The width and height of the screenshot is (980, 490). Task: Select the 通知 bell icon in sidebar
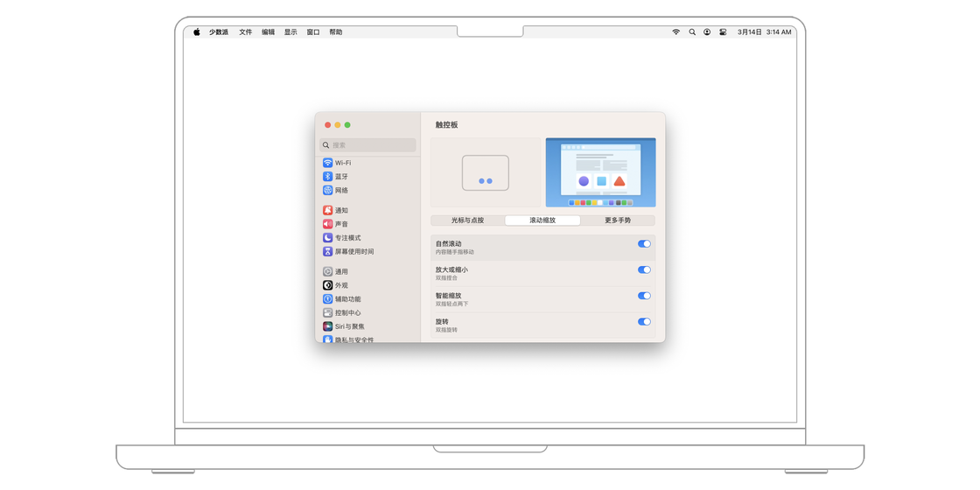(x=327, y=210)
